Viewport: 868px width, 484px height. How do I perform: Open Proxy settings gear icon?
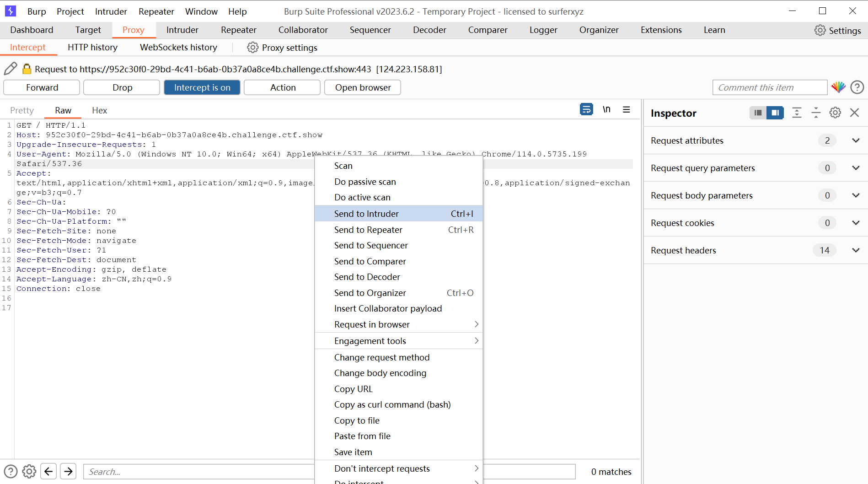click(252, 48)
